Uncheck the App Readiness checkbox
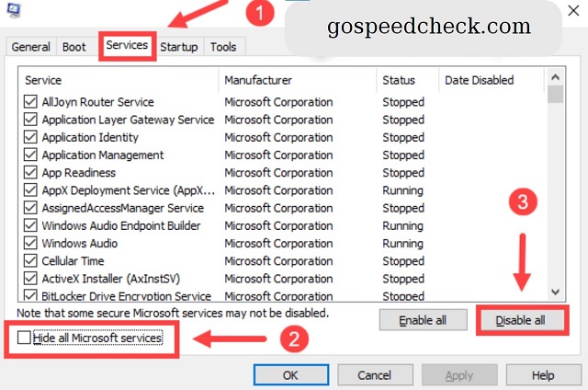This screenshot has height=390, width=588. point(30,172)
